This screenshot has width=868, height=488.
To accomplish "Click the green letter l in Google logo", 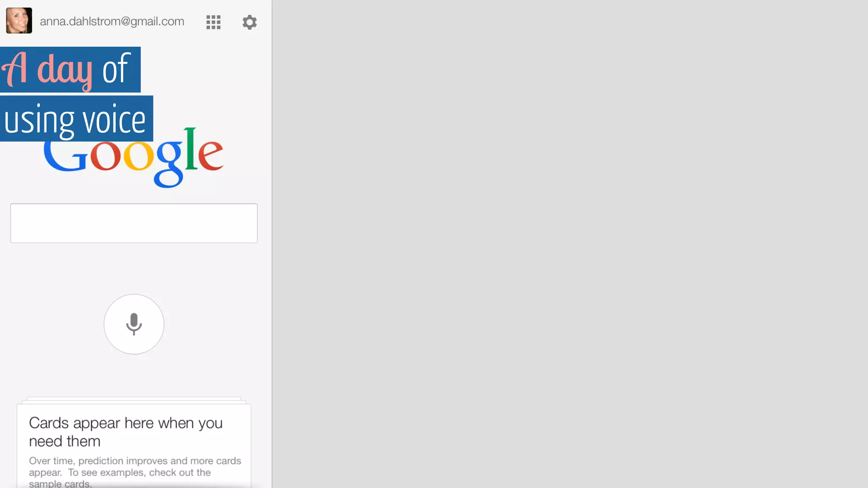I will tap(190, 148).
